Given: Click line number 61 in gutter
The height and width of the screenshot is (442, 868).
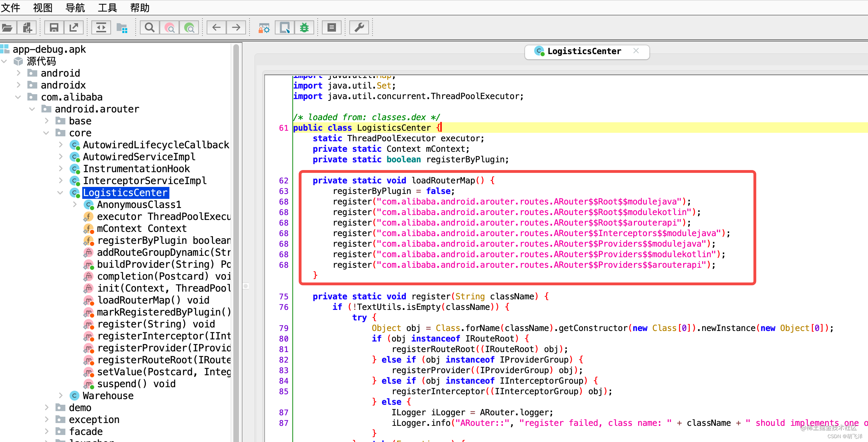Looking at the screenshot, I should 284,128.
